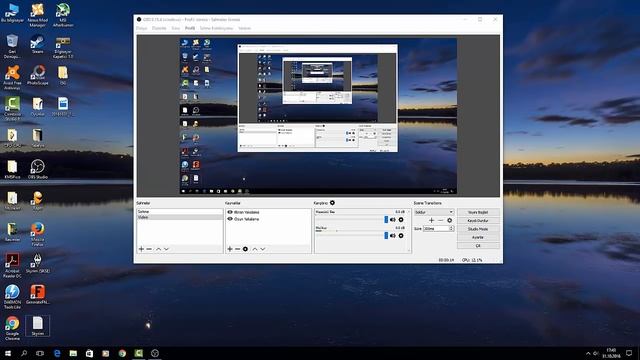Open taskbar search

(24, 353)
